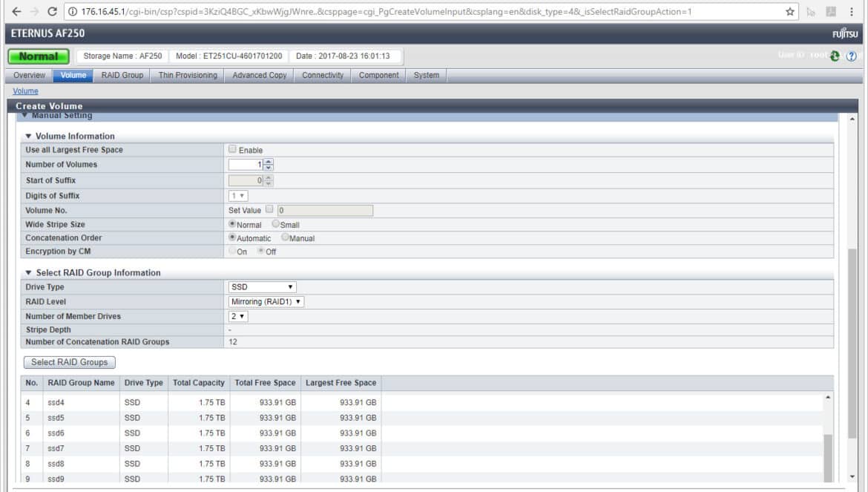The image size is (868, 492).
Task: Increase Number of Volumes with up arrow
Action: (269, 162)
